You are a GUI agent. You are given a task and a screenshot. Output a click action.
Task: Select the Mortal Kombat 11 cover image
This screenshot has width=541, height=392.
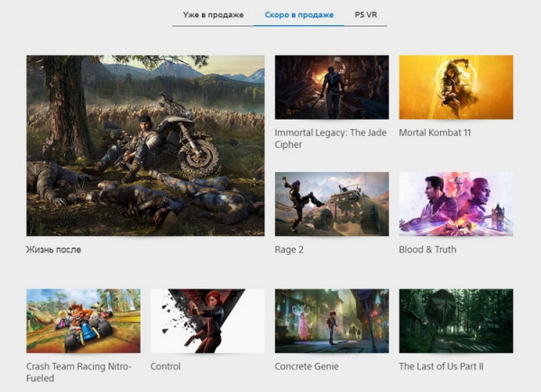click(x=455, y=87)
